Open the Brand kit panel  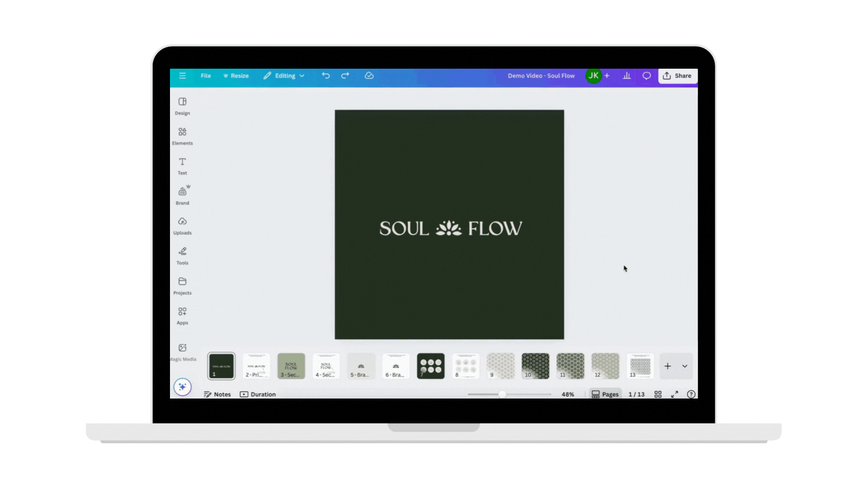182,196
